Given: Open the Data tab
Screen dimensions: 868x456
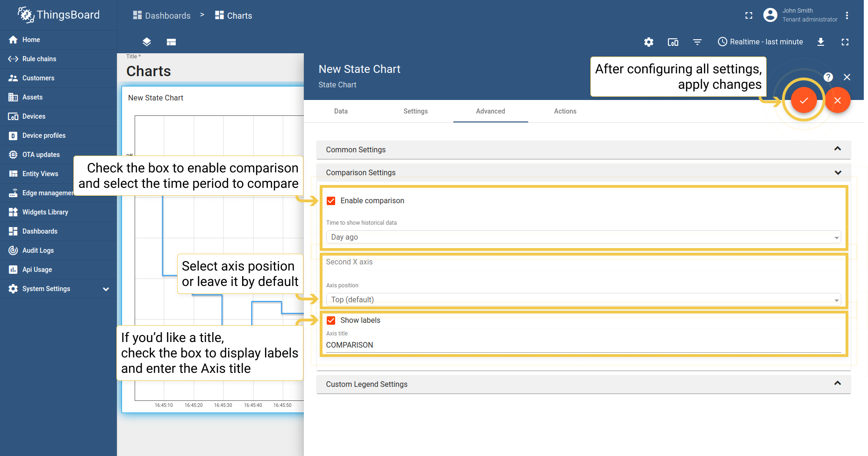Looking at the screenshot, I should point(341,111).
